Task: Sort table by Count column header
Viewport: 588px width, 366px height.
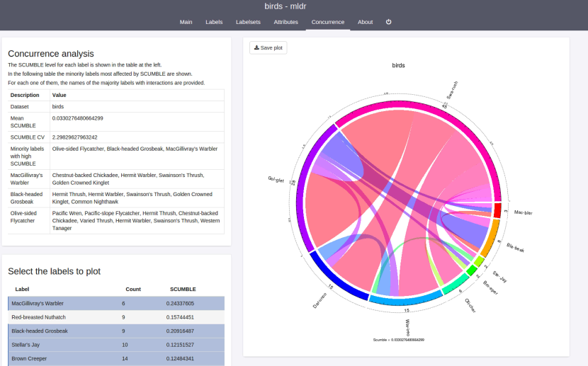Action: (133, 289)
